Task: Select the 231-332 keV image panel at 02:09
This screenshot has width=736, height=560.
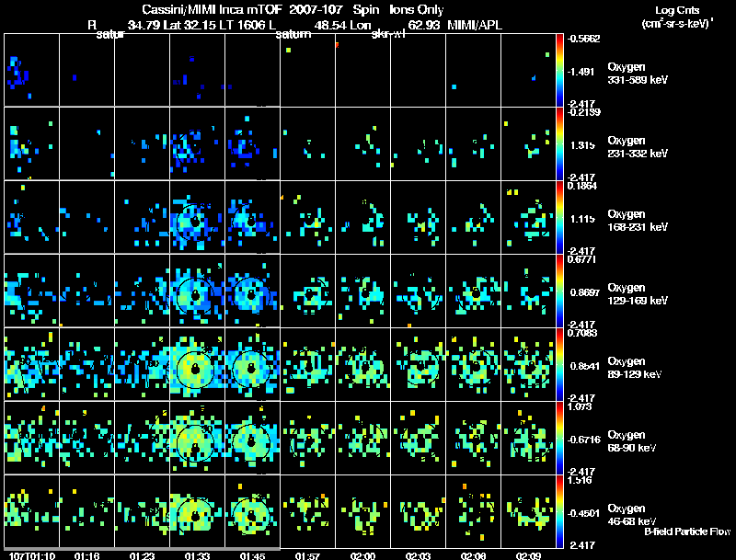Action: tap(528, 143)
